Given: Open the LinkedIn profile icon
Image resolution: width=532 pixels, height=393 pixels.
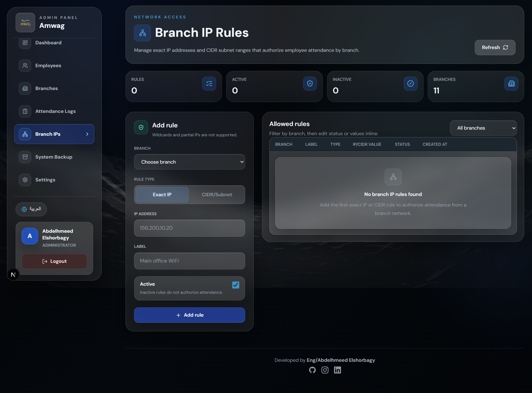Looking at the screenshot, I should [337, 370].
